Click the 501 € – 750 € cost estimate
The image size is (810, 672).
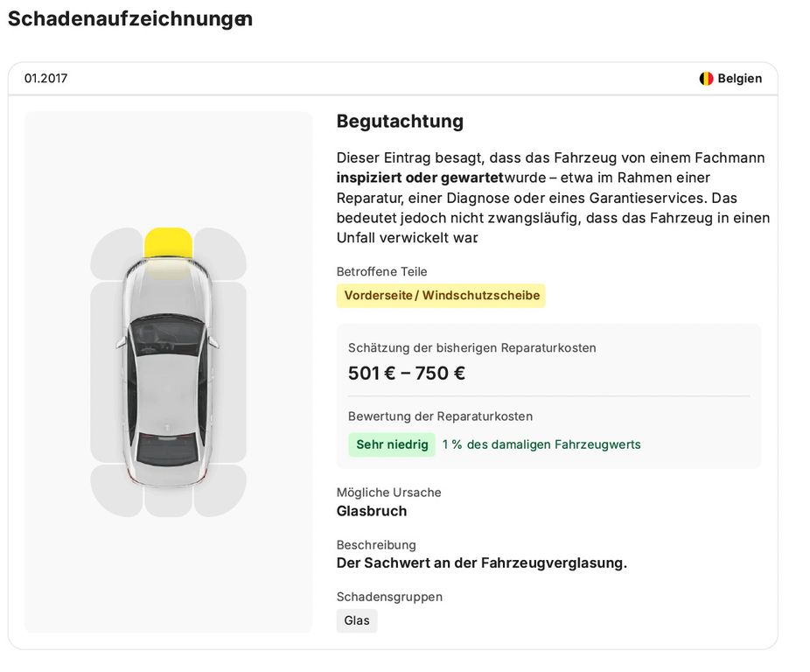pos(407,374)
